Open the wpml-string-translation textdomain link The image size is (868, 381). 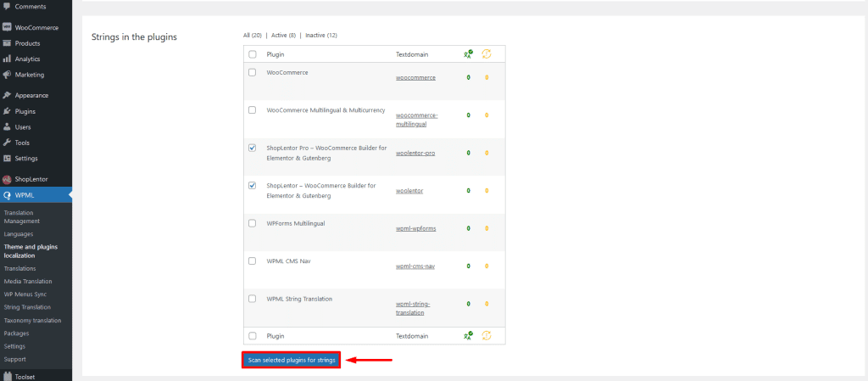pos(413,308)
